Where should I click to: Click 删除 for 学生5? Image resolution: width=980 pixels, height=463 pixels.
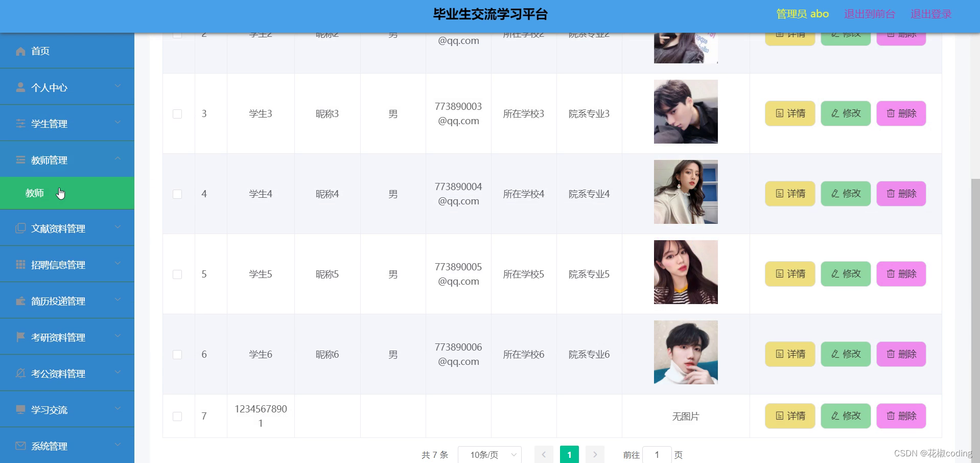pyautogui.click(x=901, y=274)
